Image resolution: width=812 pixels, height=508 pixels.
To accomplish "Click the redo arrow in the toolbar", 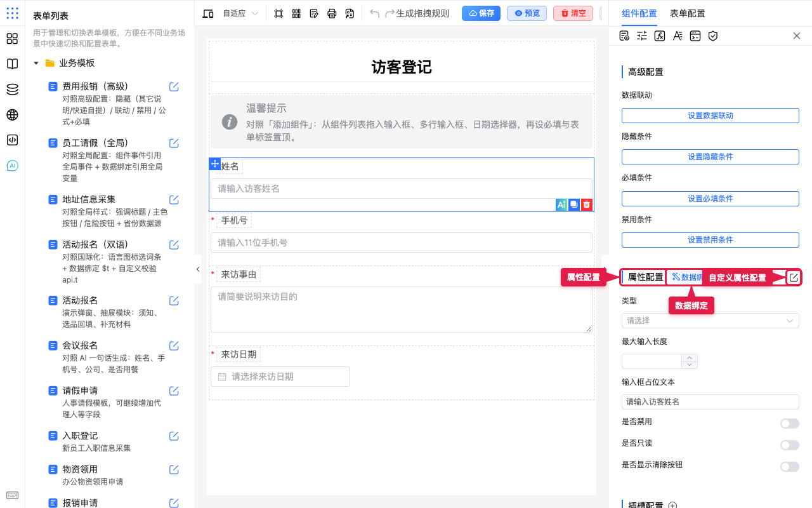I will pos(390,13).
